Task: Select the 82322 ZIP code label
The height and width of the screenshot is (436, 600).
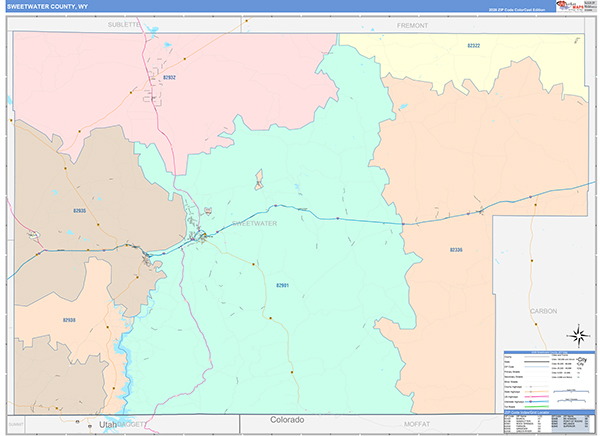Action: point(473,46)
